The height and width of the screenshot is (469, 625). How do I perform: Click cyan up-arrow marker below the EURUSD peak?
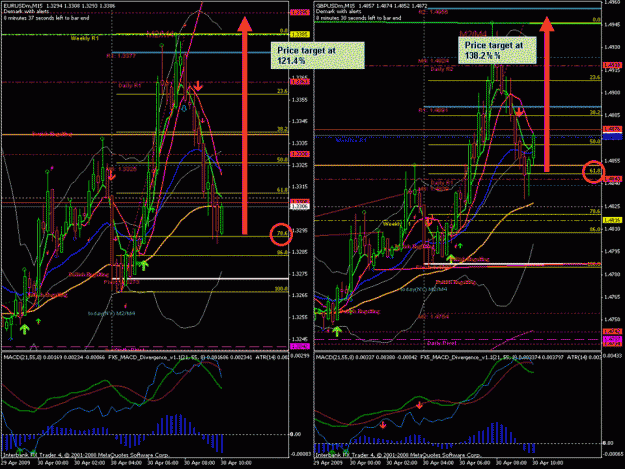tap(184, 108)
